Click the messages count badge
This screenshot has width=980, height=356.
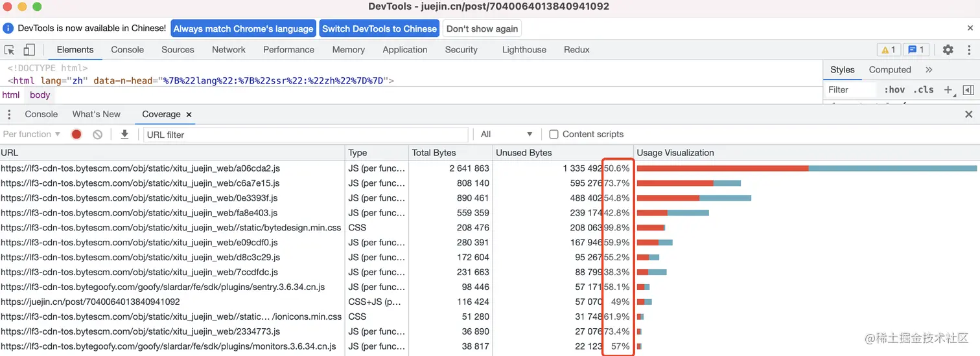pos(916,50)
